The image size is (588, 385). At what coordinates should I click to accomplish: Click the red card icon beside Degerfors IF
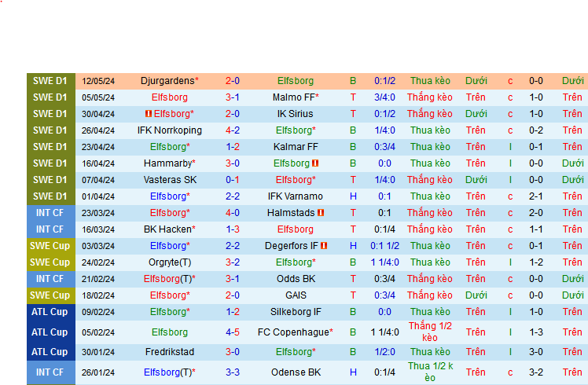pyautogui.click(x=323, y=246)
